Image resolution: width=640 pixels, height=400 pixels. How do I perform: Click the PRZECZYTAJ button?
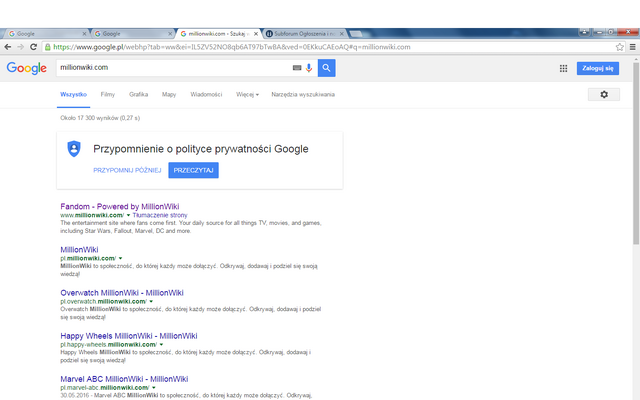click(x=193, y=170)
